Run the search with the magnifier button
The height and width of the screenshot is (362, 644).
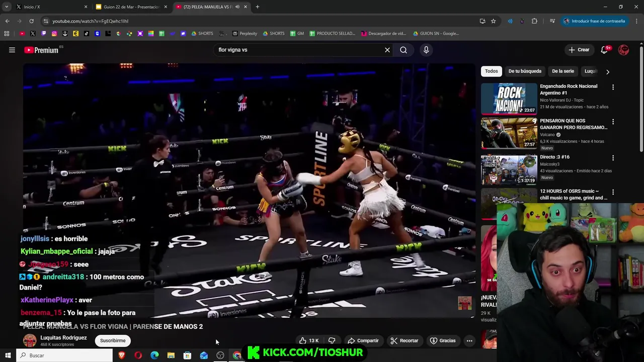[404, 50]
